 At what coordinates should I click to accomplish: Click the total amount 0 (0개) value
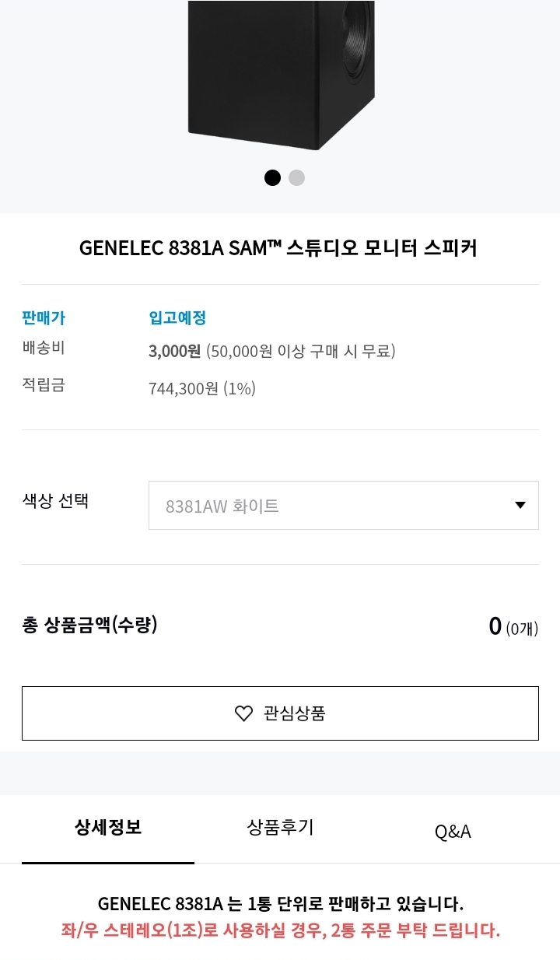(x=513, y=626)
